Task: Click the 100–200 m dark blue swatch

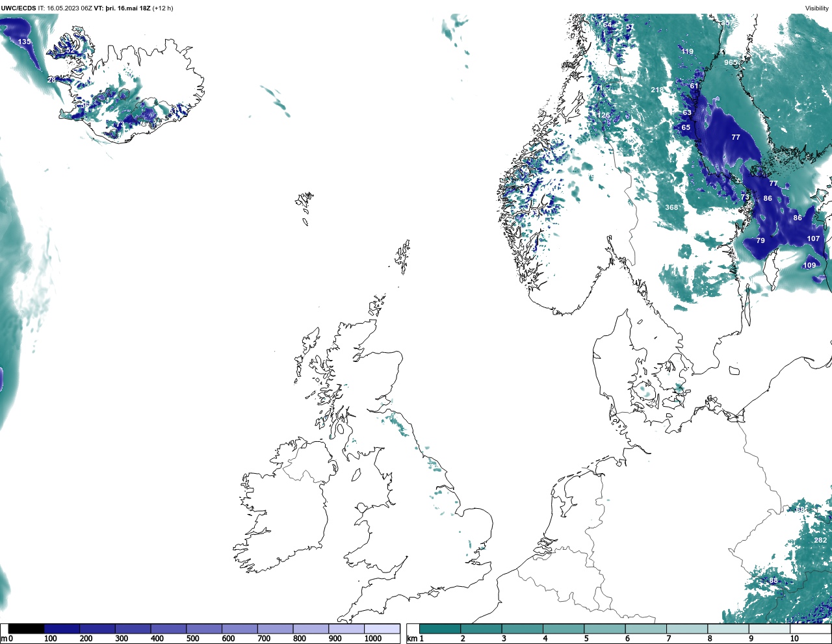Action: (x=62, y=628)
